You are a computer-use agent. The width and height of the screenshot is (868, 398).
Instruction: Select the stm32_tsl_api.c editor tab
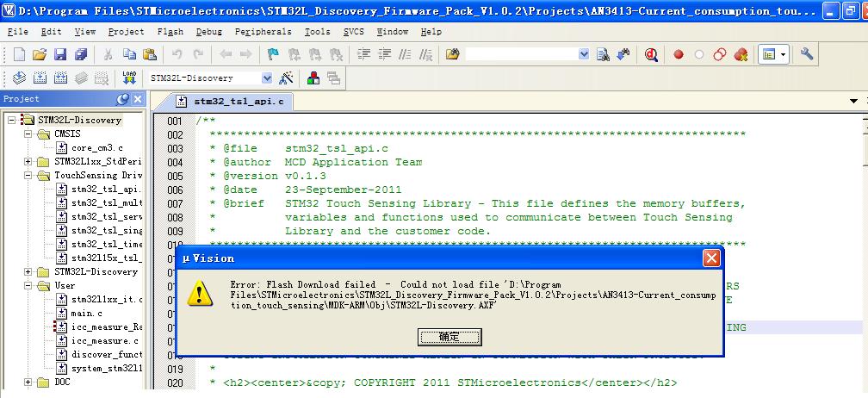[x=230, y=102]
